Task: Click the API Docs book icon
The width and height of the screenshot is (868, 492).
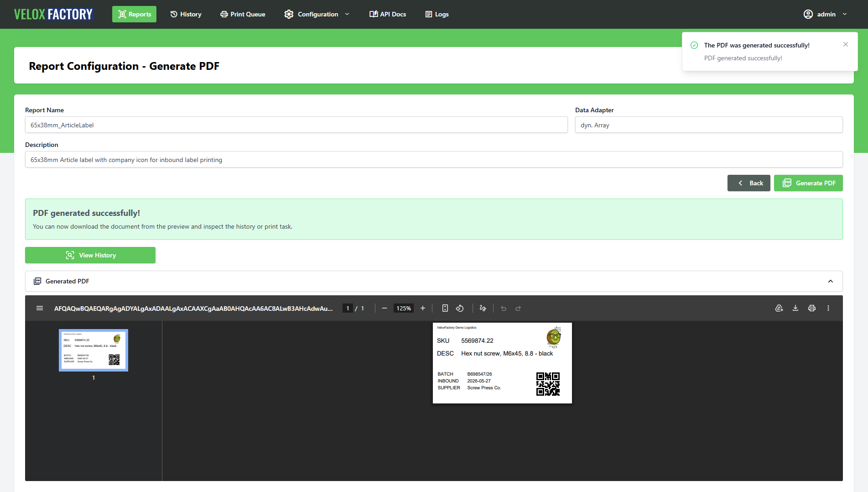Action: click(x=374, y=14)
